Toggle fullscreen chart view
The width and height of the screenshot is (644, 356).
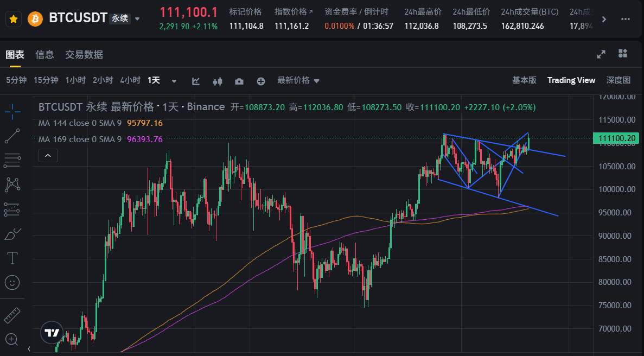click(x=601, y=54)
